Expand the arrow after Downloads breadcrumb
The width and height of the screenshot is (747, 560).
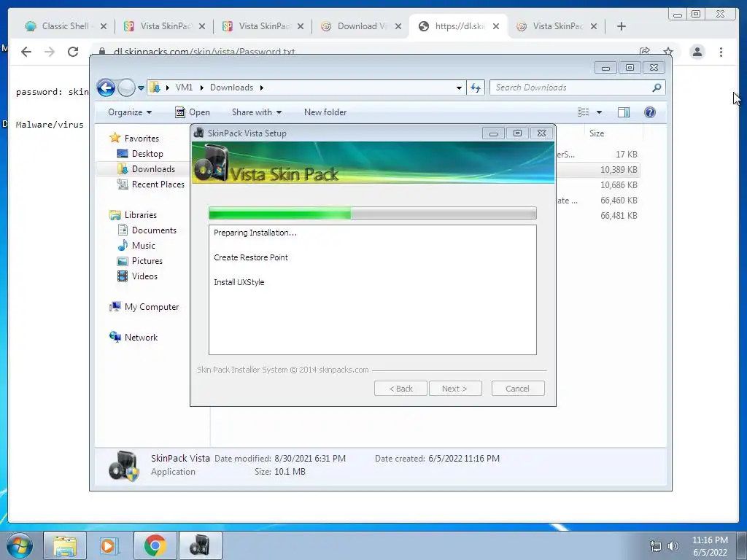pos(262,87)
